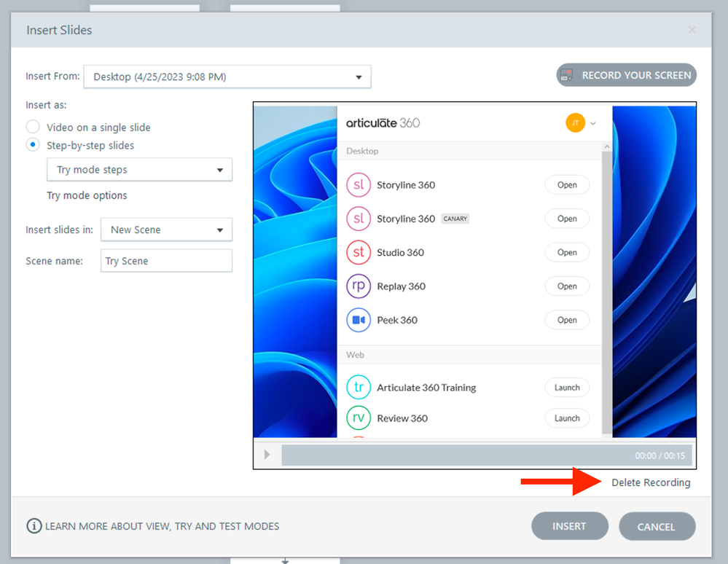Click the Storyline 360 app icon

pyautogui.click(x=359, y=185)
